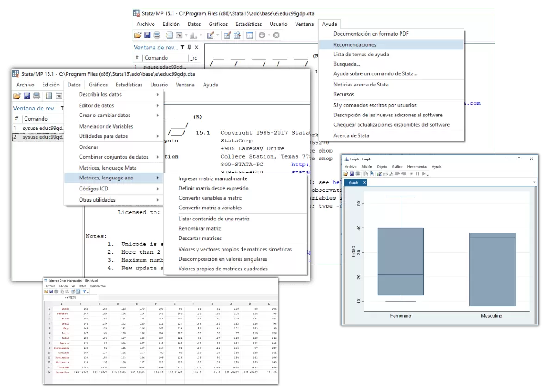Open the Log notebook icon in back Stata window
The width and height of the screenshot is (549, 392).
(x=169, y=35)
